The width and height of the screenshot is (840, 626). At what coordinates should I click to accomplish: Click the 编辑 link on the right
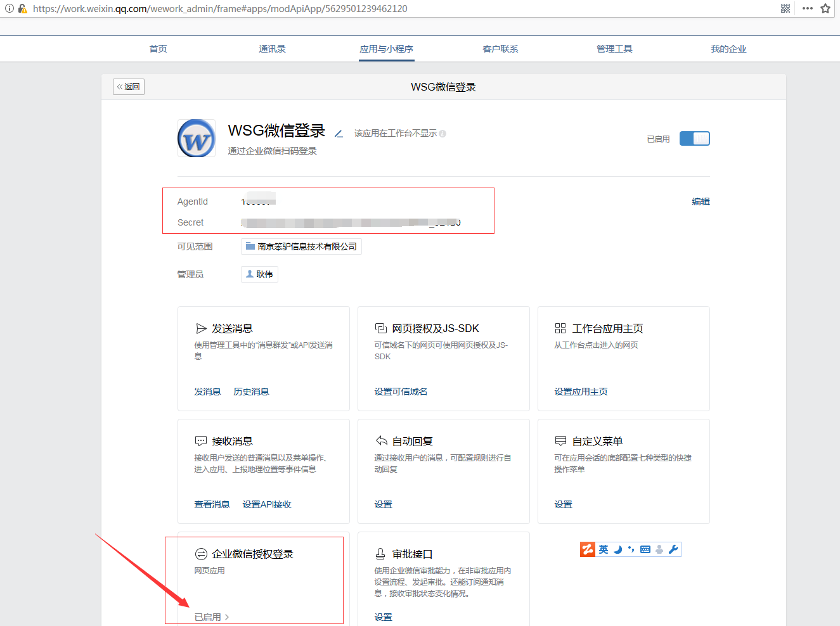[x=701, y=201]
